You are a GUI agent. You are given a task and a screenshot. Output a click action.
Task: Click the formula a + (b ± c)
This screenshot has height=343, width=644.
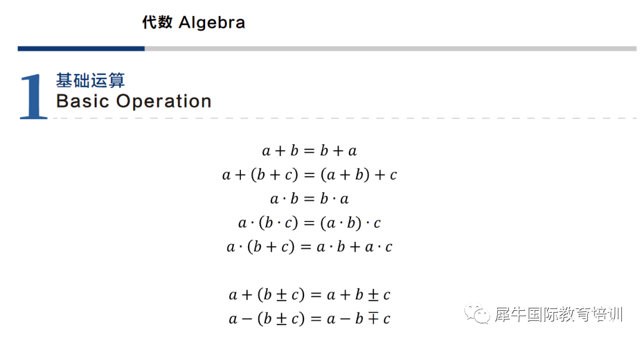pos(309,295)
